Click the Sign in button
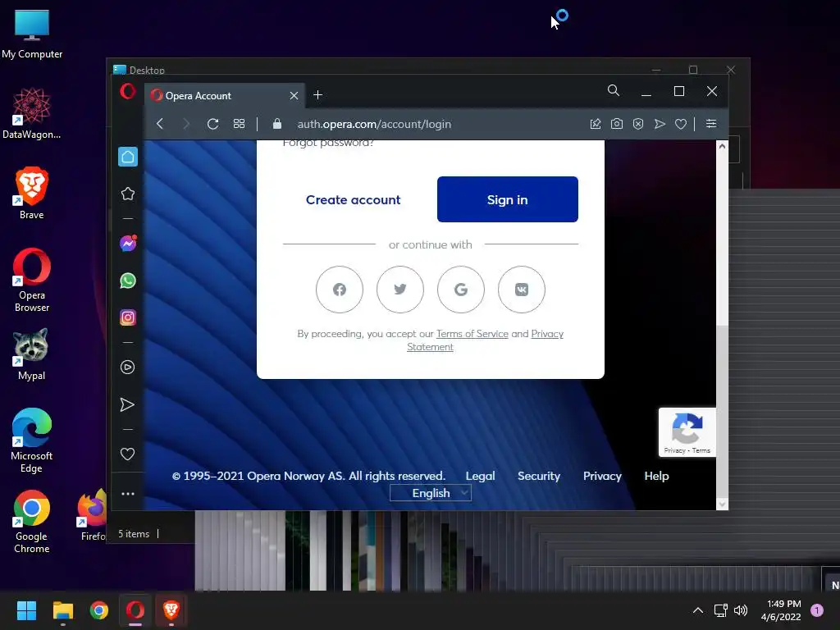The image size is (840, 630). pyautogui.click(x=507, y=199)
